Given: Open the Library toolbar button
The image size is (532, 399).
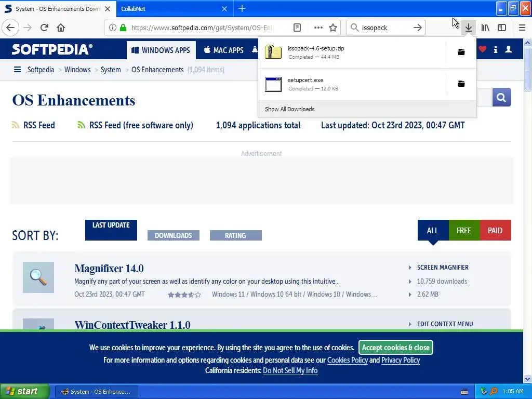Looking at the screenshot, I should [485, 28].
